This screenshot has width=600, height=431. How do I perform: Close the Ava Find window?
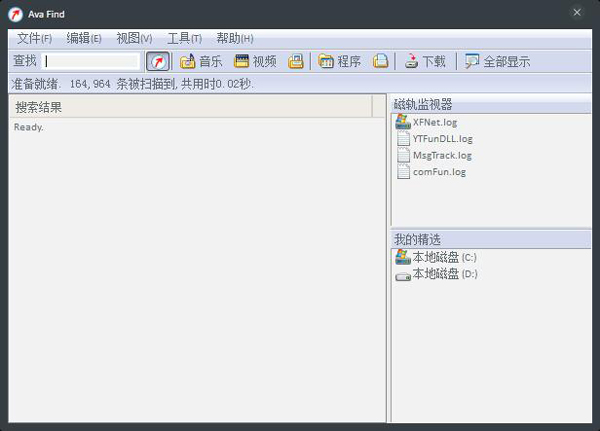tap(577, 13)
